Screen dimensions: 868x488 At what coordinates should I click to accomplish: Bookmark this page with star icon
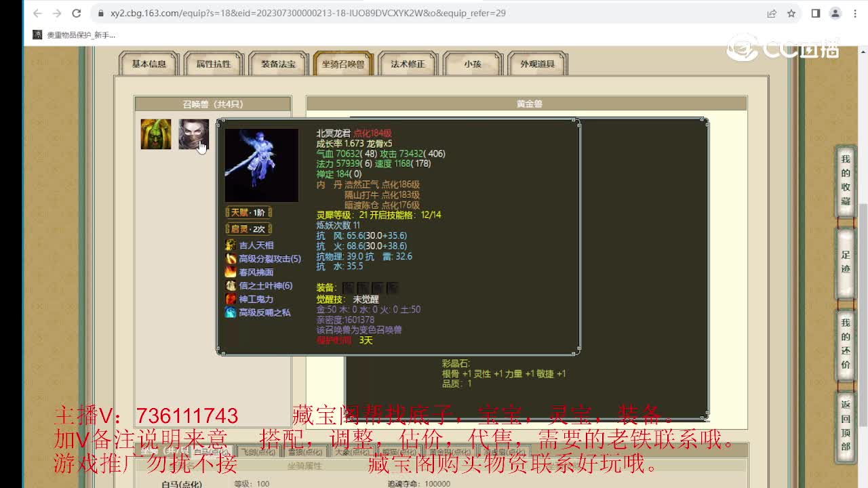791,14
